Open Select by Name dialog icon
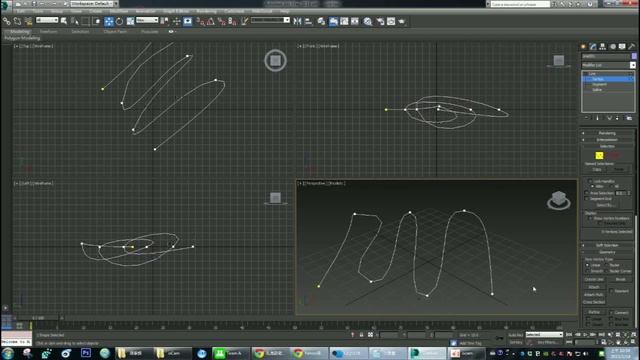The height and width of the screenshot is (360, 640). click(75, 21)
